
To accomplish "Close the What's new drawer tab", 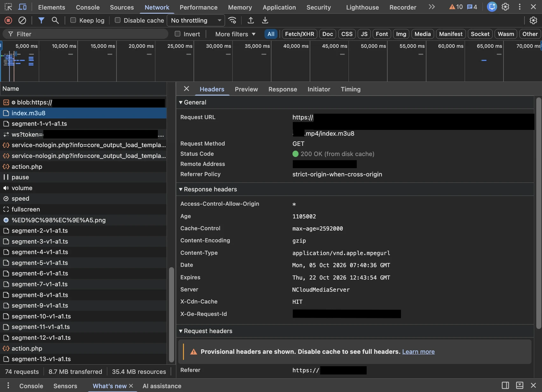I will [131, 386].
